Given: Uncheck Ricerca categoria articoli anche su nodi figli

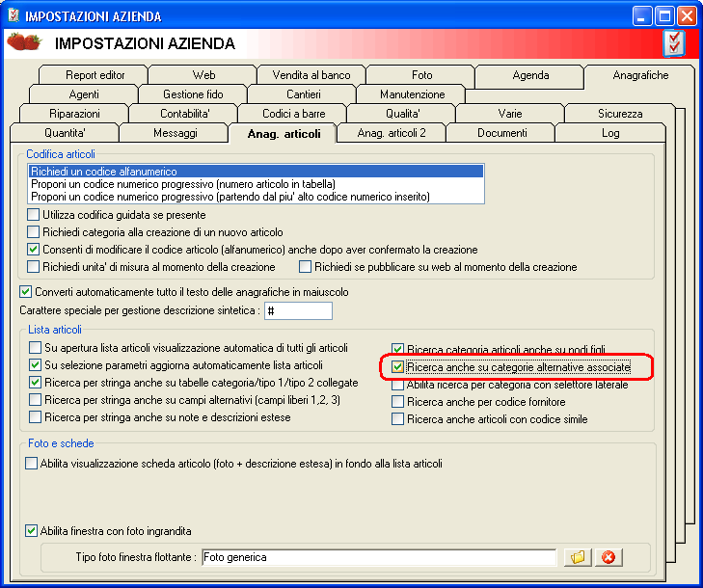Looking at the screenshot, I should point(397,349).
